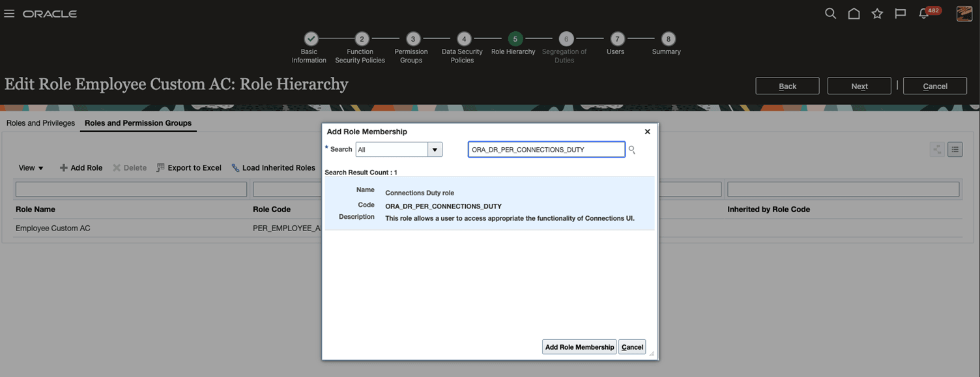
Task: Click the Role Code column header
Action: pyautogui.click(x=272, y=209)
